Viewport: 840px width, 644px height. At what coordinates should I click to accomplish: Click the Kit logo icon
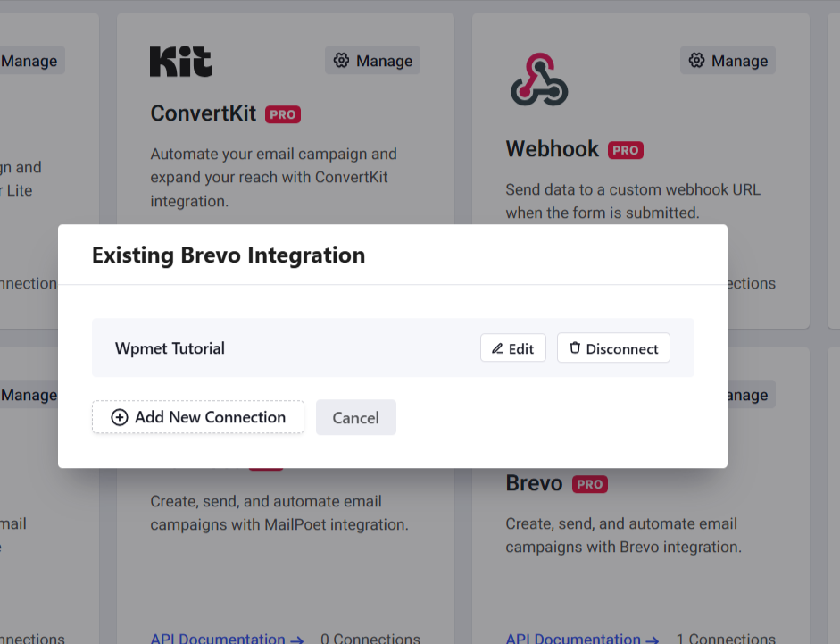[179, 62]
